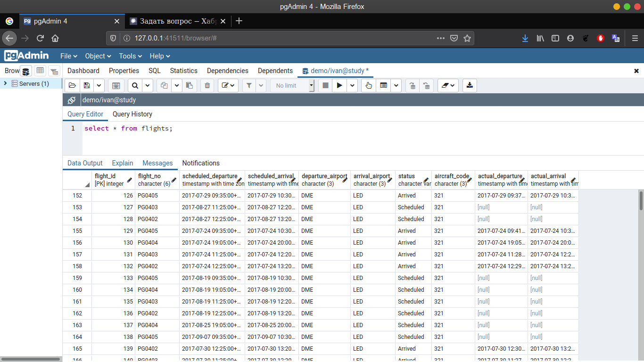
Task: Expand the Servers (1) tree node
Action: [5, 83]
